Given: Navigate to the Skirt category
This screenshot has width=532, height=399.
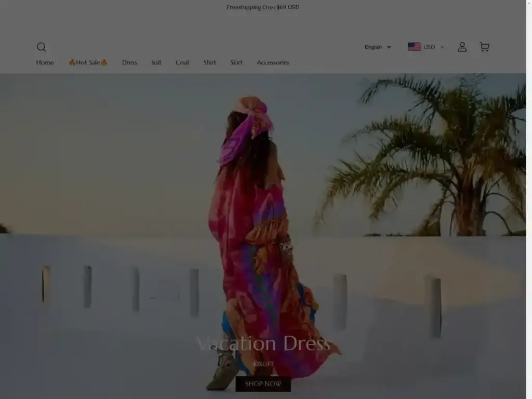Looking at the screenshot, I should pyautogui.click(x=236, y=62).
